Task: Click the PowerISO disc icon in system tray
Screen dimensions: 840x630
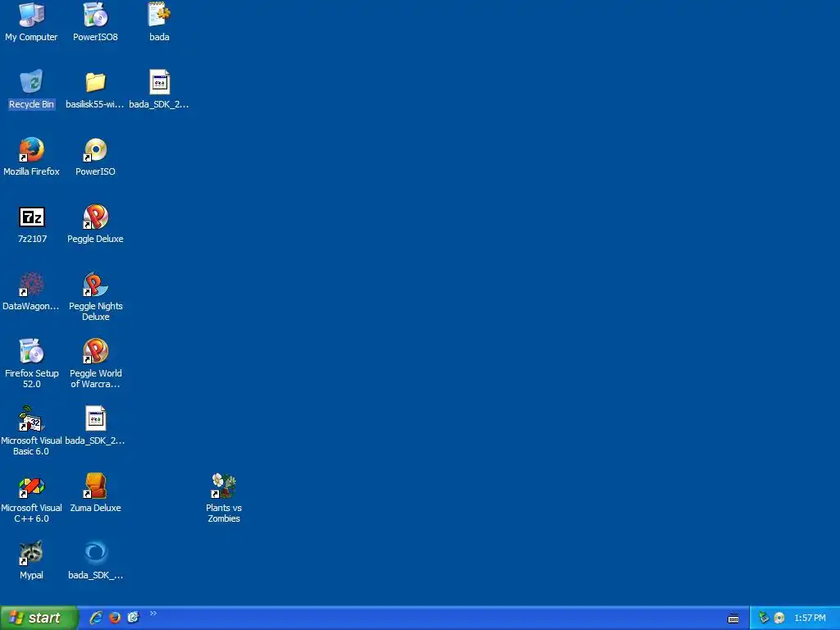Action: tap(779, 618)
